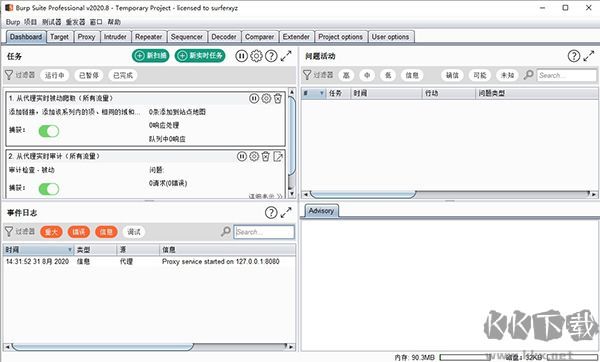Open the 帮助 help menu
This screenshot has height=362, width=600.
[114, 22]
